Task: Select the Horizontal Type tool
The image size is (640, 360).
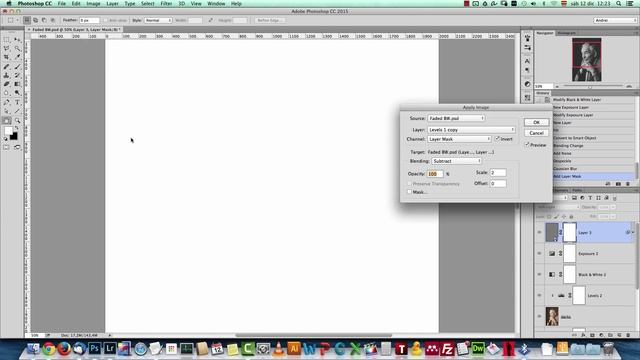Action: click(x=18, y=102)
